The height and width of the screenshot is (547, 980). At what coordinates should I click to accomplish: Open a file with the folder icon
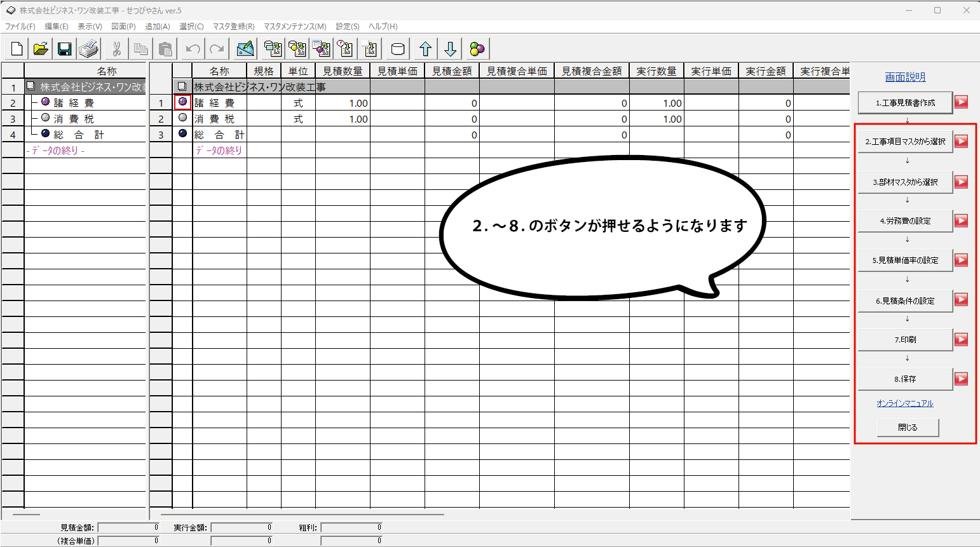click(x=41, y=49)
